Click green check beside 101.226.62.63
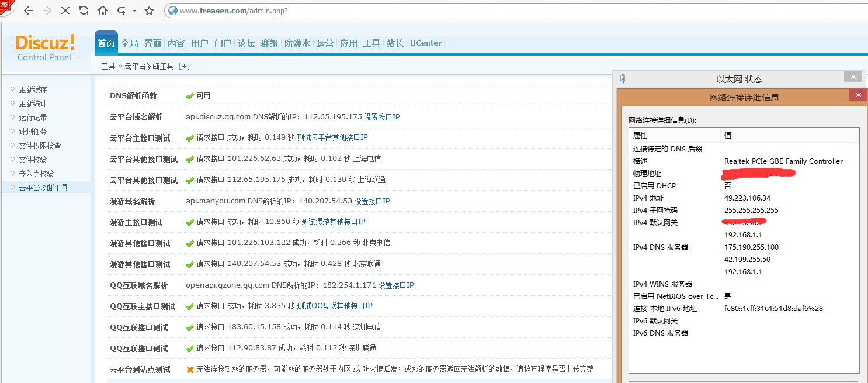Image resolution: width=868 pixels, height=383 pixels. pos(190,159)
